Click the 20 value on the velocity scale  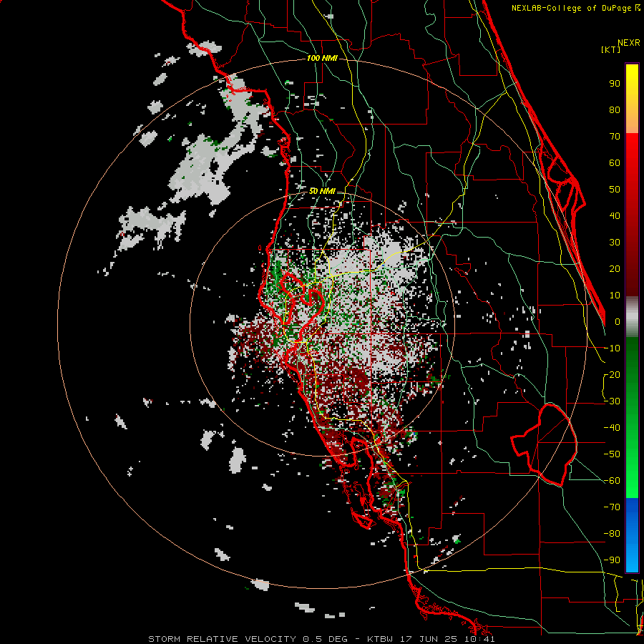click(x=615, y=268)
